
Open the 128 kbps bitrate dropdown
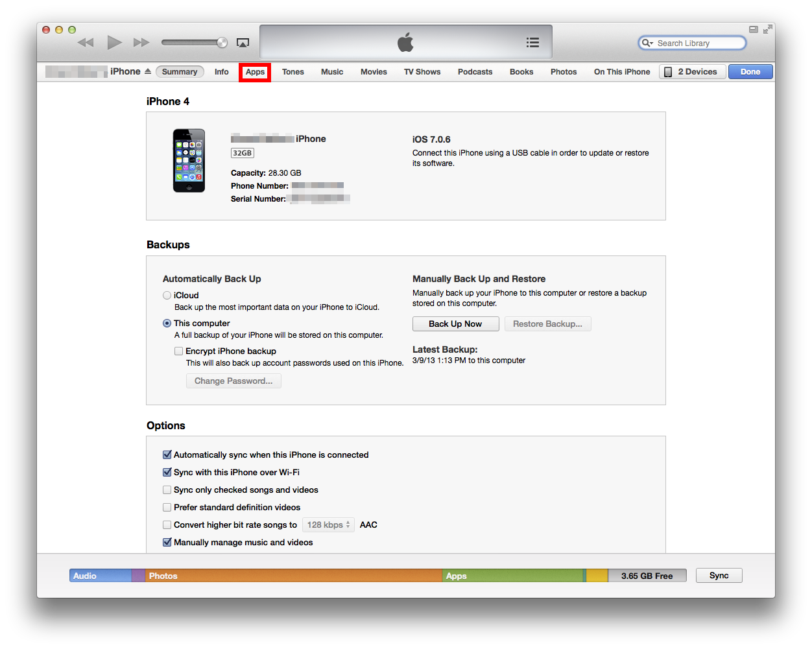pyautogui.click(x=328, y=525)
